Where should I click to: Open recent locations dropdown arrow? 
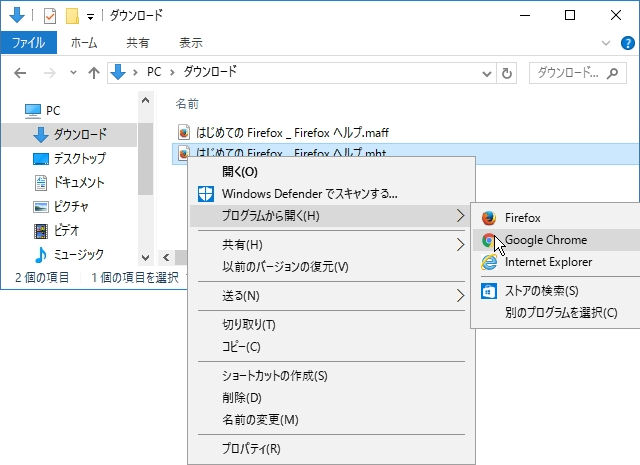click(x=73, y=73)
